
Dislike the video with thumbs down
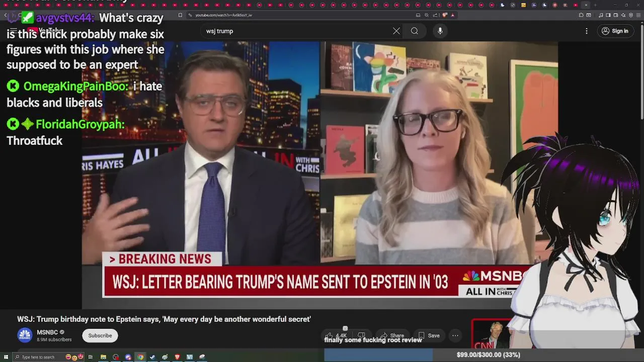(x=361, y=335)
